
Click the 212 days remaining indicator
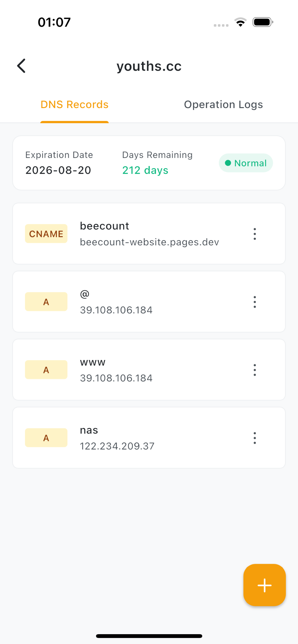click(x=145, y=170)
